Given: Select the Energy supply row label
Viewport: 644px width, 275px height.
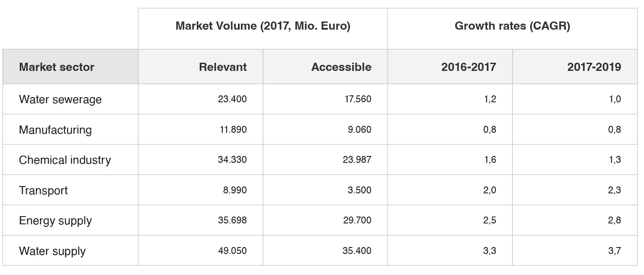Looking at the screenshot, I should point(55,221).
